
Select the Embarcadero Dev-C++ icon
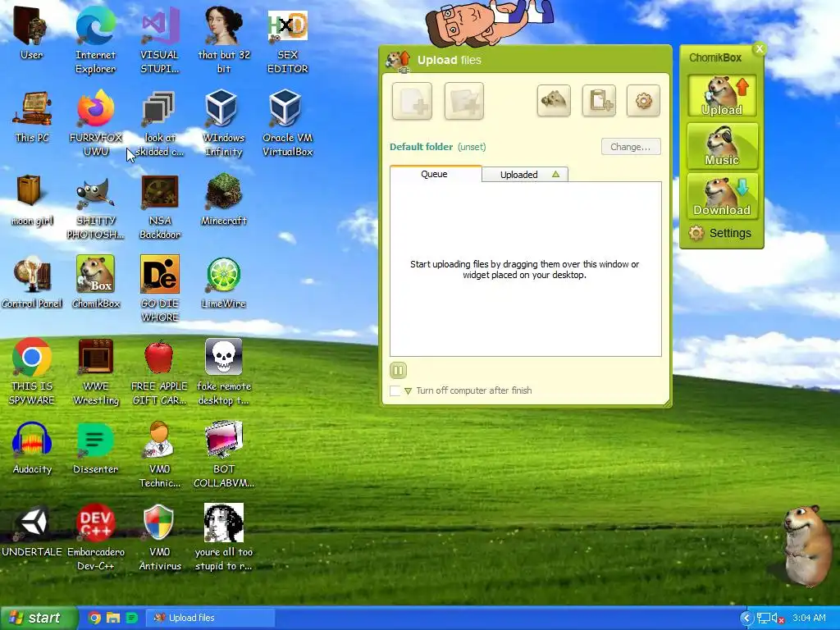tap(95, 537)
